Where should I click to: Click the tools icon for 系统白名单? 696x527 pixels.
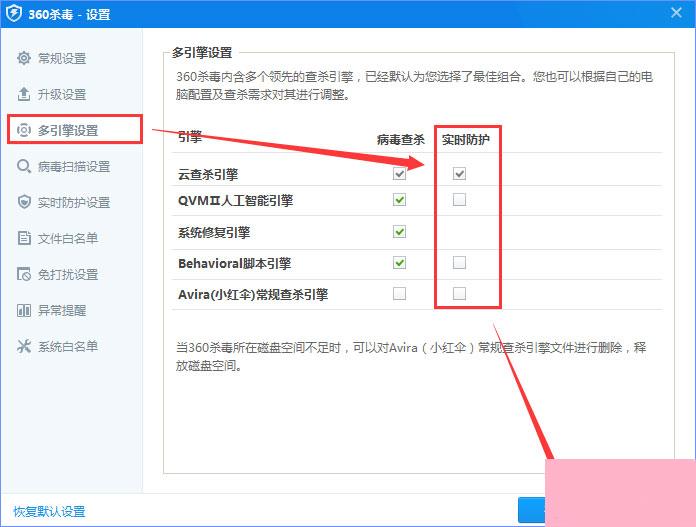[x=24, y=346]
